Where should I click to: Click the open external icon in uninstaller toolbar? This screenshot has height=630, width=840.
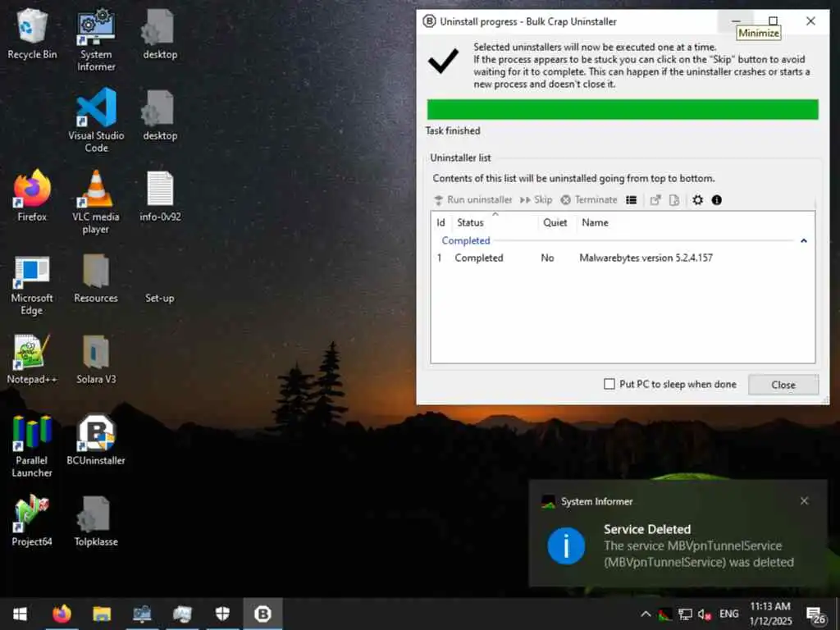pyautogui.click(x=655, y=200)
